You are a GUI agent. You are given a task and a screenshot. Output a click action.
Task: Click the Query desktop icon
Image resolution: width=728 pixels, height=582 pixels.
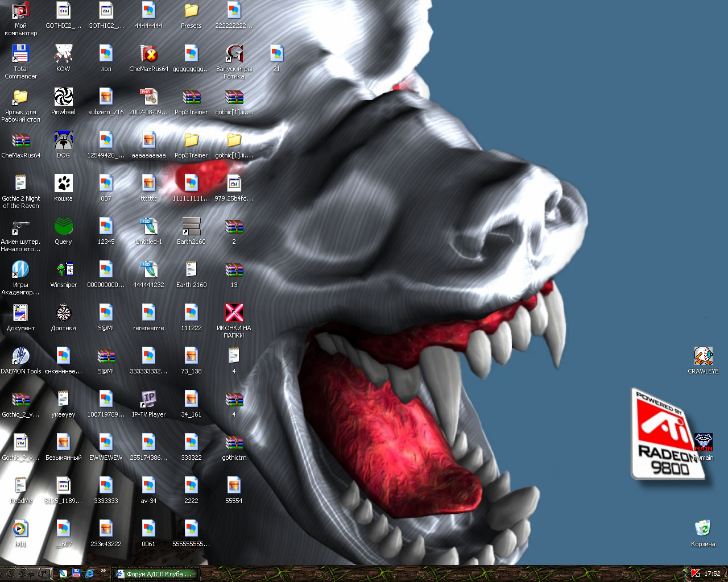(x=63, y=227)
